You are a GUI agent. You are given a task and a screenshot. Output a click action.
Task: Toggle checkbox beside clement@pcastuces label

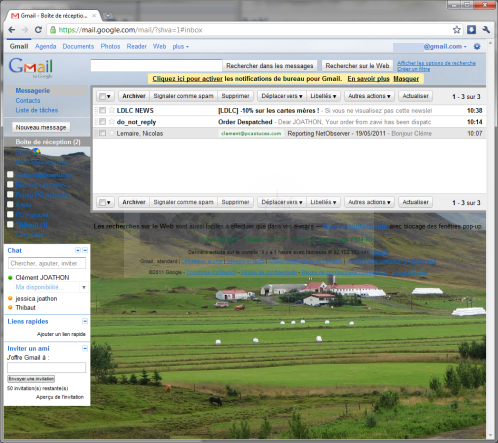click(10, 174)
